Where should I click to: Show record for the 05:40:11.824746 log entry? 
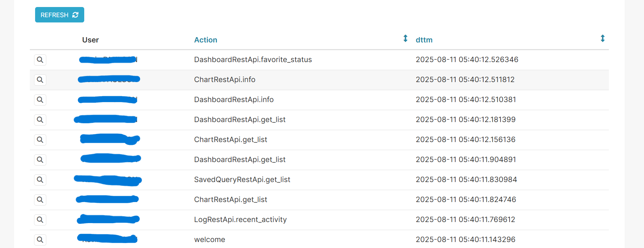coord(40,200)
